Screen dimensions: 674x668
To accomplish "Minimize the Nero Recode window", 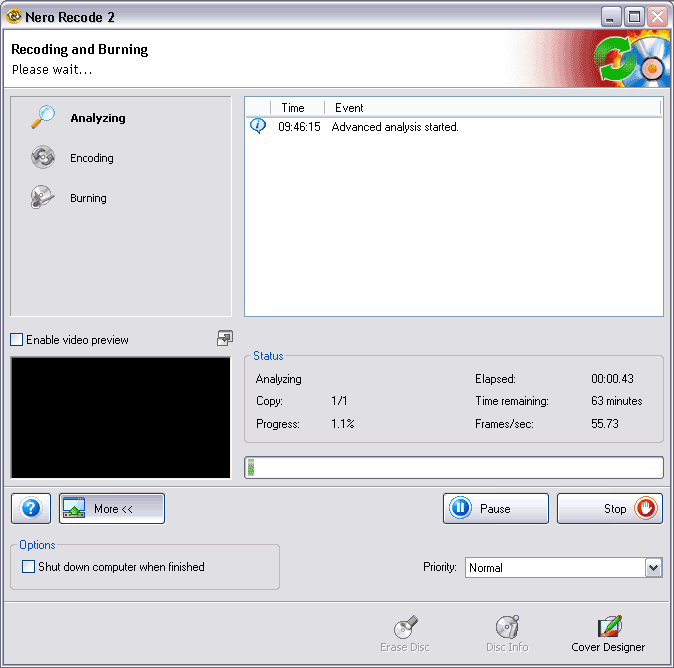I will pos(610,17).
